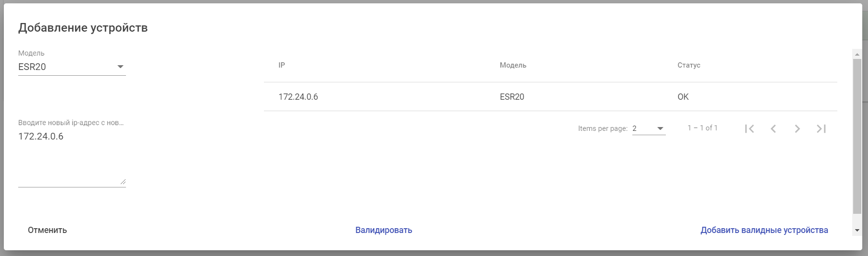The width and height of the screenshot is (868, 256).
Task: Click the Валидировать button
Action: pyautogui.click(x=384, y=230)
